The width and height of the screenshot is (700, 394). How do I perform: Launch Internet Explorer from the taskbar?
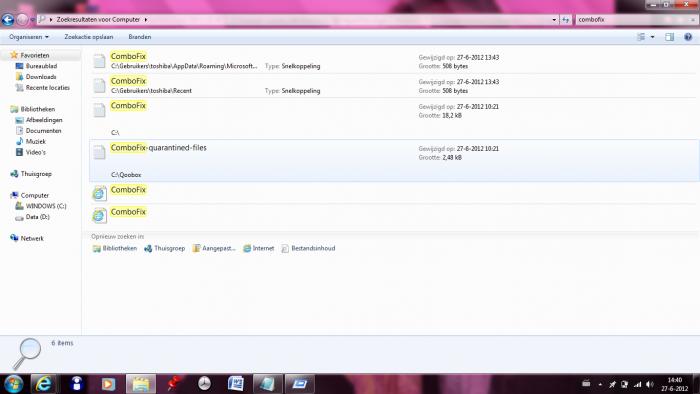pos(43,384)
